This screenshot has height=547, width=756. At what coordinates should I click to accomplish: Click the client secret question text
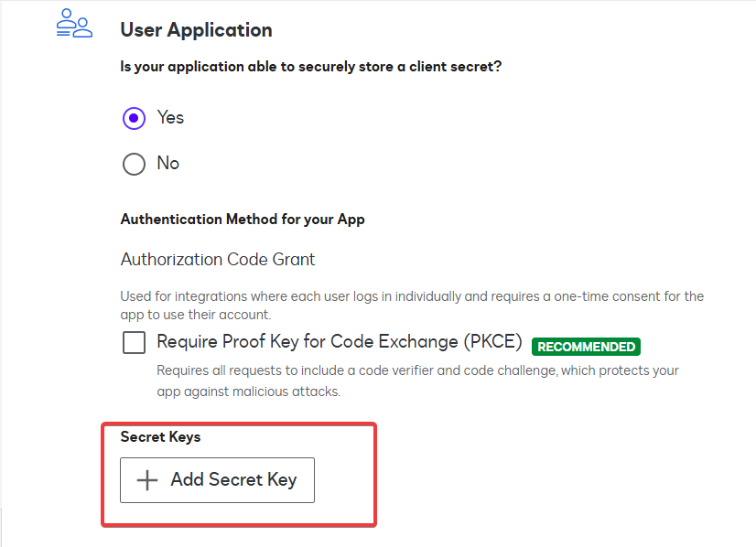click(x=311, y=67)
